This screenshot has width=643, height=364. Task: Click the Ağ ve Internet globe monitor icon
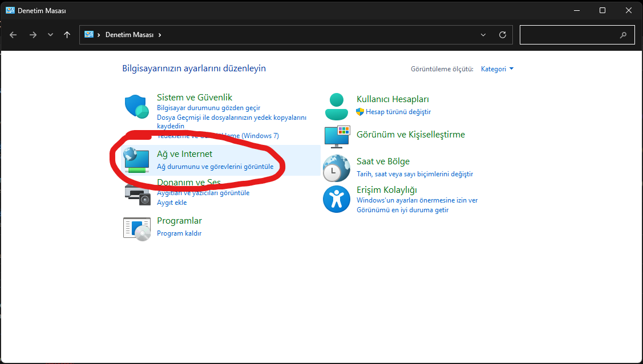click(x=136, y=160)
